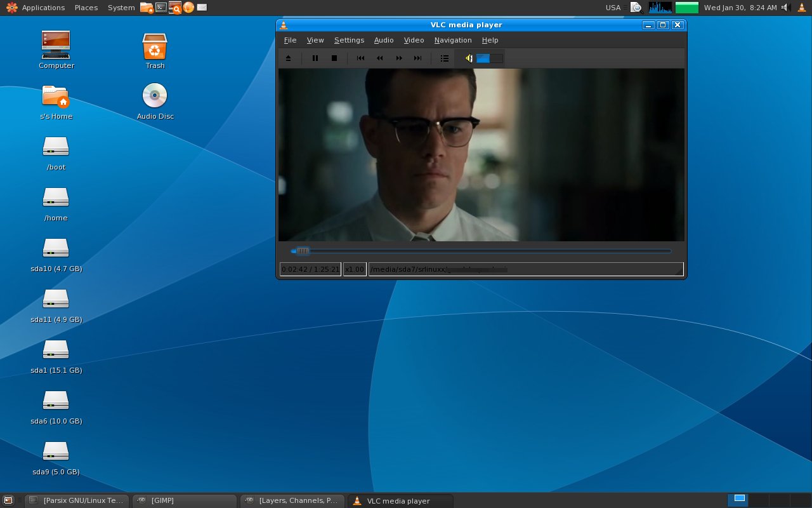Launch the mail client envelope icon

[202, 8]
